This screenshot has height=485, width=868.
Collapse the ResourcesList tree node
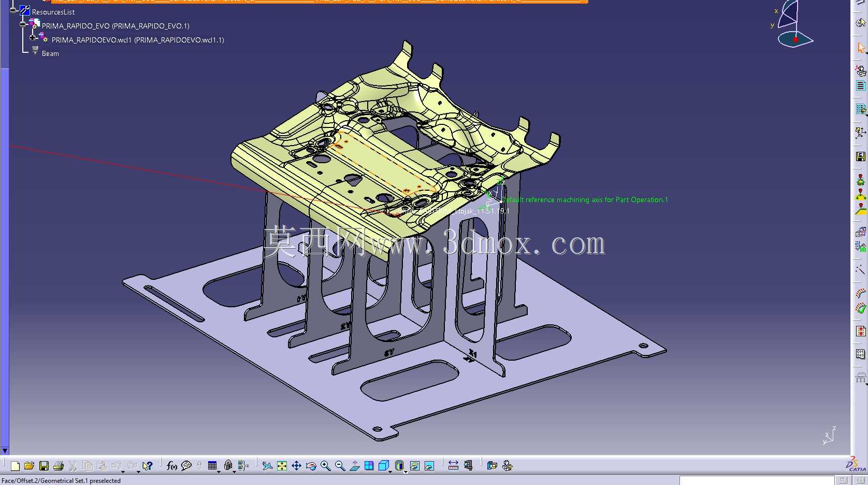(x=12, y=10)
